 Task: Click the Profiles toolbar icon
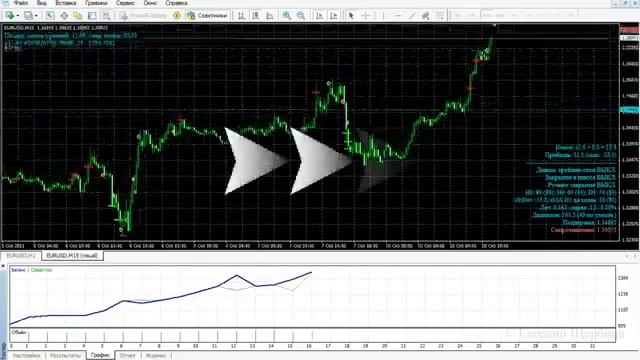29,16
